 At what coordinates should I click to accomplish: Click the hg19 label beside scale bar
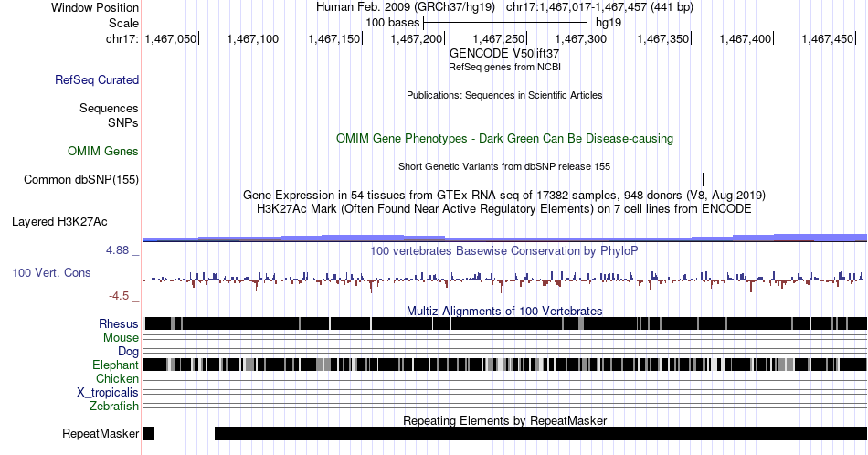[609, 23]
